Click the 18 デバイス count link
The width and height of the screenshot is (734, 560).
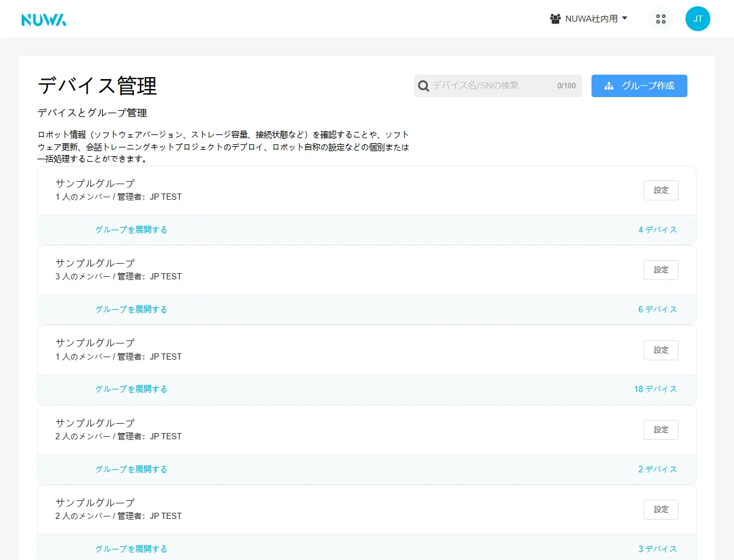click(x=656, y=389)
